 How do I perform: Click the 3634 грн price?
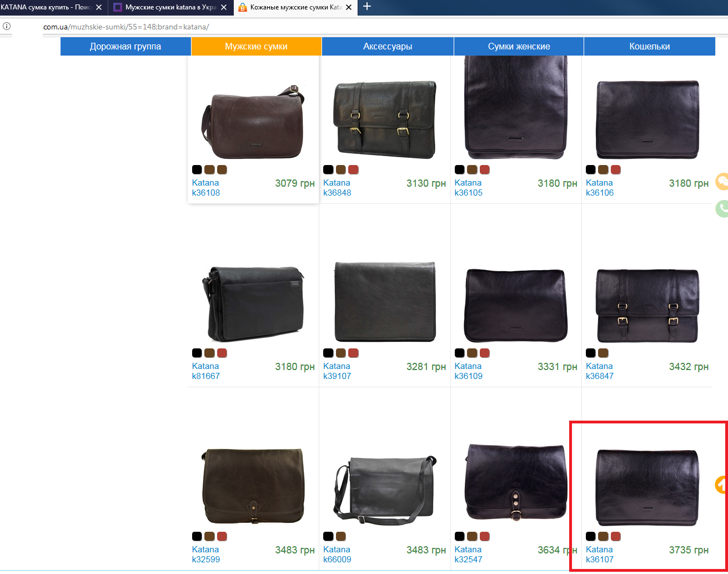(558, 550)
